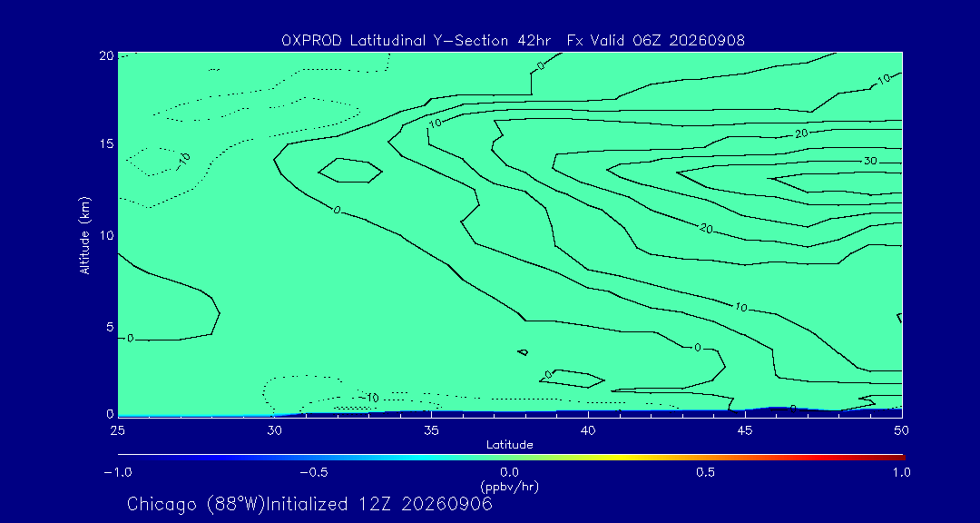Click altitude tick label 5
980x523 pixels.
[110, 327]
